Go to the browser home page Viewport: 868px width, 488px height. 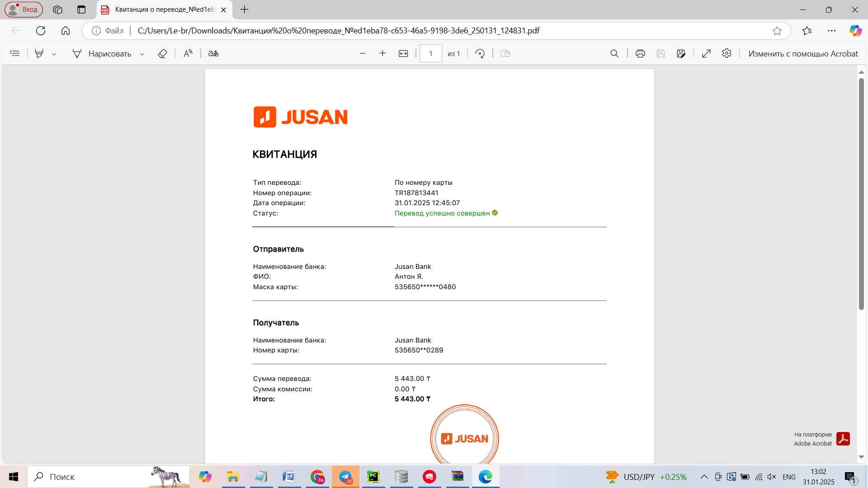pos(66,30)
